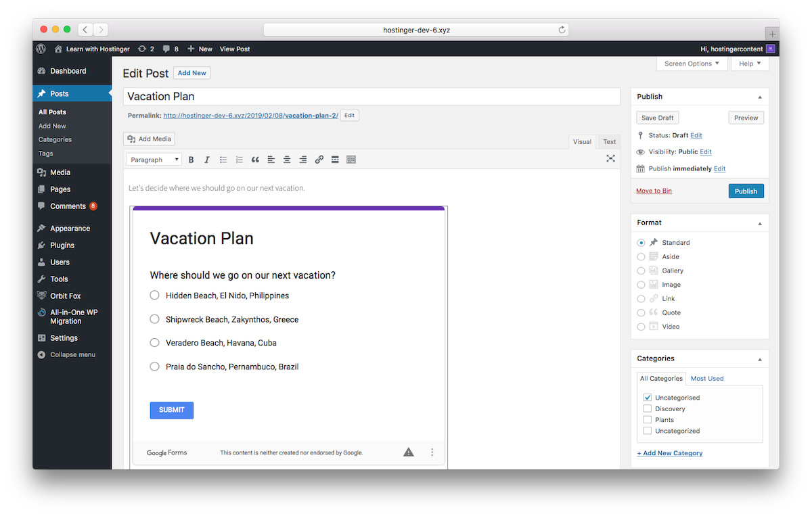Select Veradero Beach, Havana option
Viewport: 812px width, 516px height.
pyautogui.click(x=154, y=343)
